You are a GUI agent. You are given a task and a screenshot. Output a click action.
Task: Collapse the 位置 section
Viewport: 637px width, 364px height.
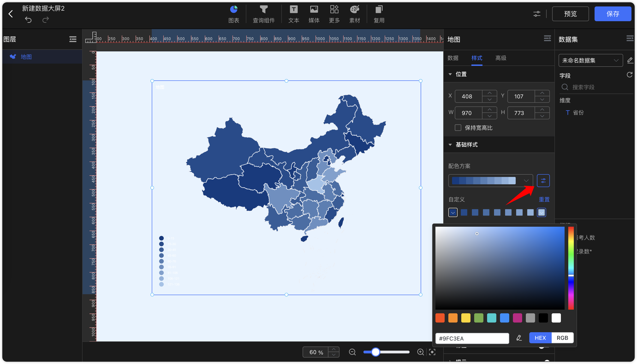[450, 74]
